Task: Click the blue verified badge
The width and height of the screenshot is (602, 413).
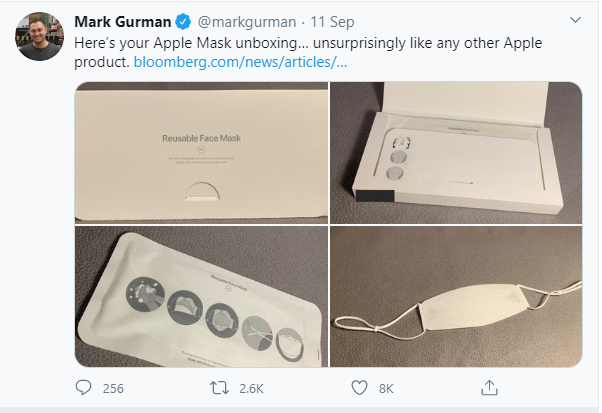Action: (x=186, y=21)
